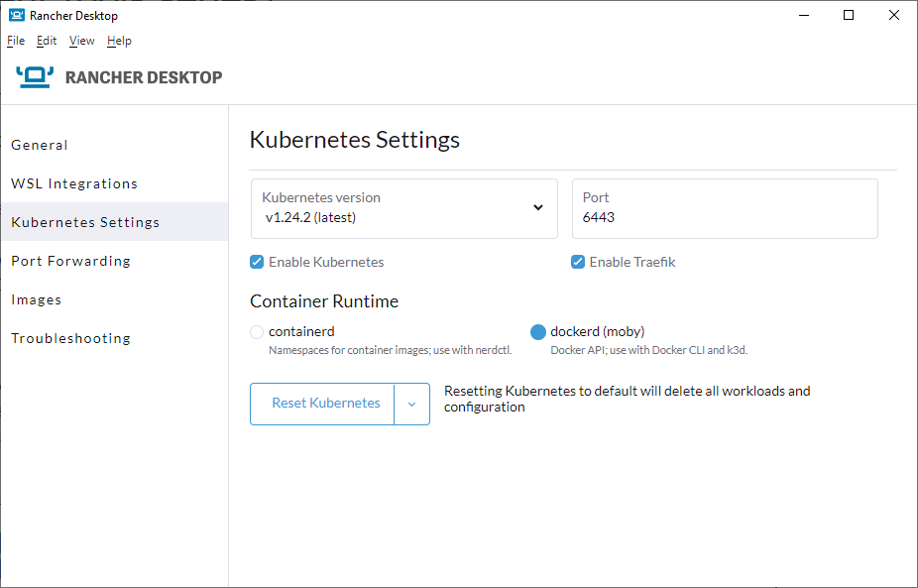Image resolution: width=918 pixels, height=588 pixels.
Task: Open WSL Integrations in sidebar
Action: pos(115,183)
